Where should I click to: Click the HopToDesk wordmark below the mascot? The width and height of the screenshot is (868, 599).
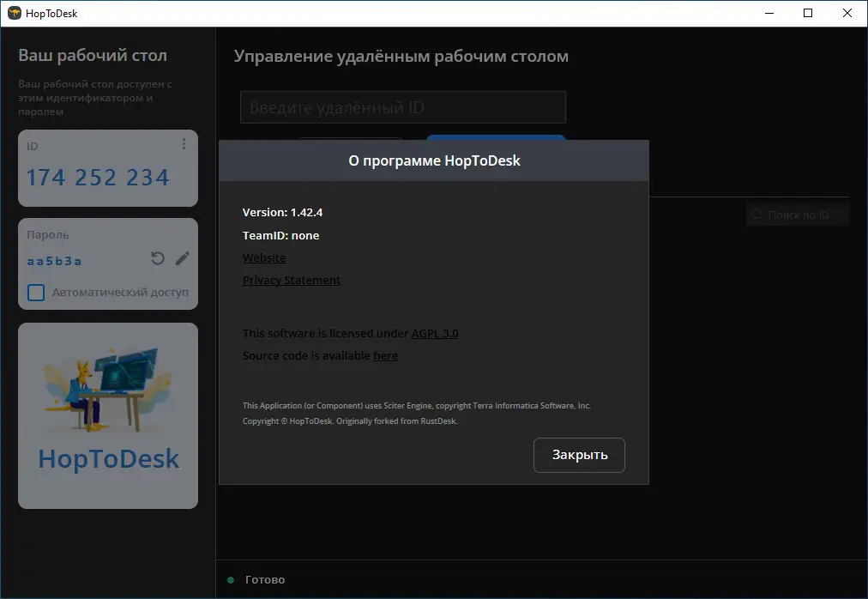click(x=107, y=459)
